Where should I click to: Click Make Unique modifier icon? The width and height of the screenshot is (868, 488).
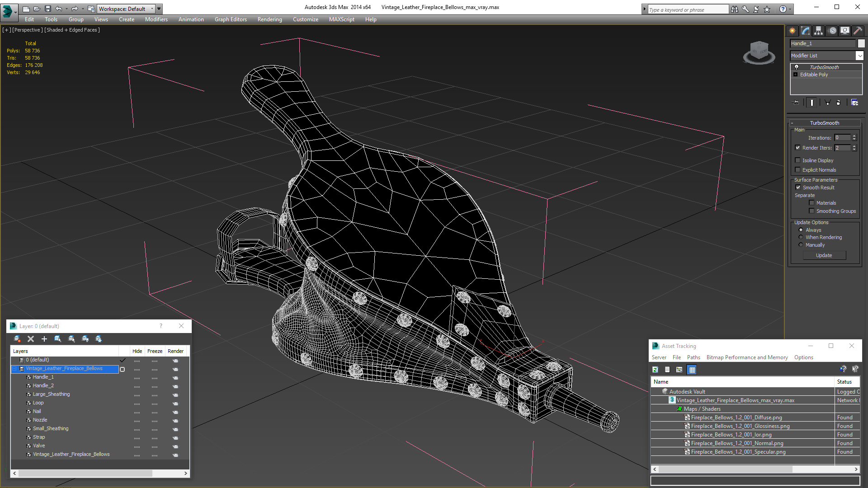(x=827, y=103)
